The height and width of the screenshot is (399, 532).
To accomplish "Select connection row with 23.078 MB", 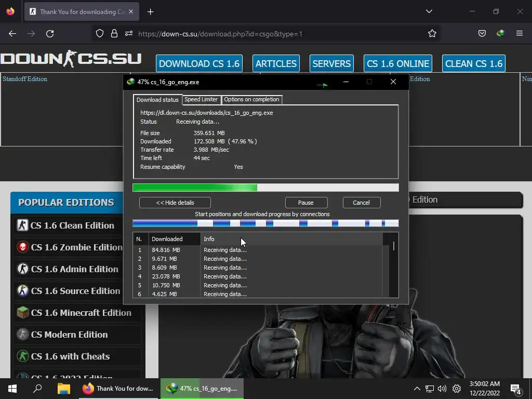I will 258,276.
